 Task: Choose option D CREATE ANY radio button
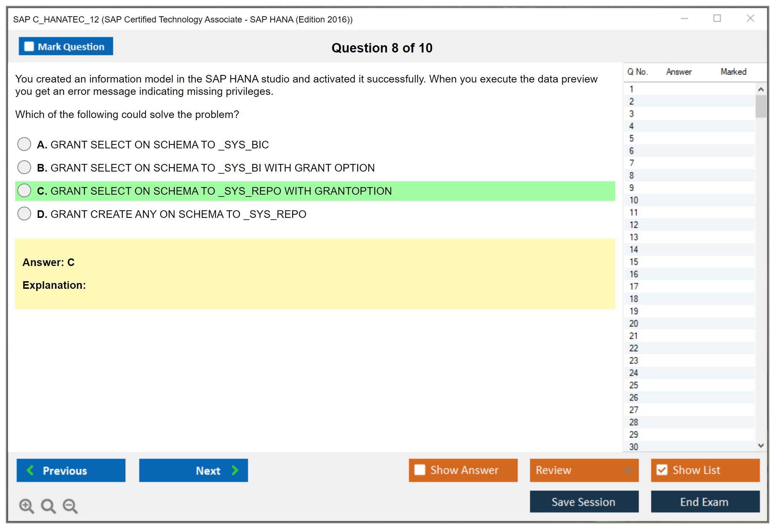24,214
